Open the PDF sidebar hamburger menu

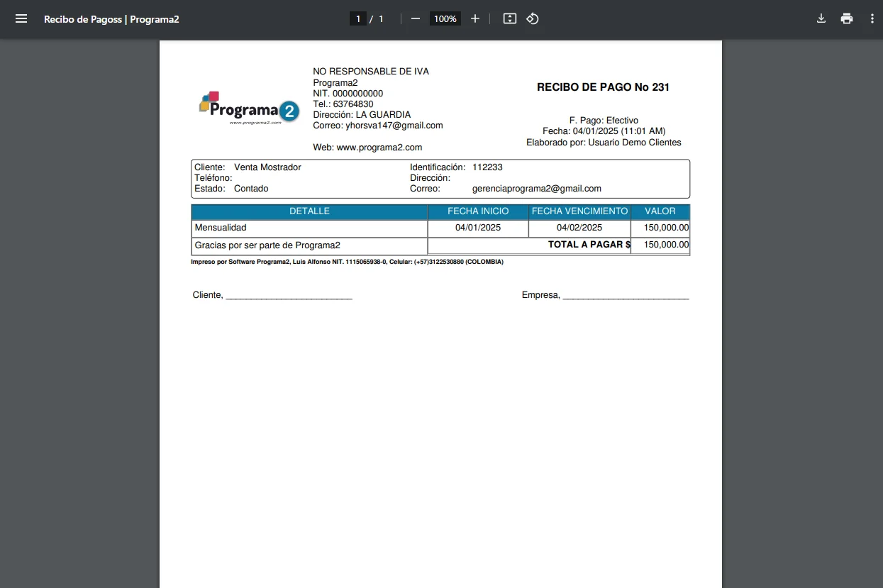[21, 19]
